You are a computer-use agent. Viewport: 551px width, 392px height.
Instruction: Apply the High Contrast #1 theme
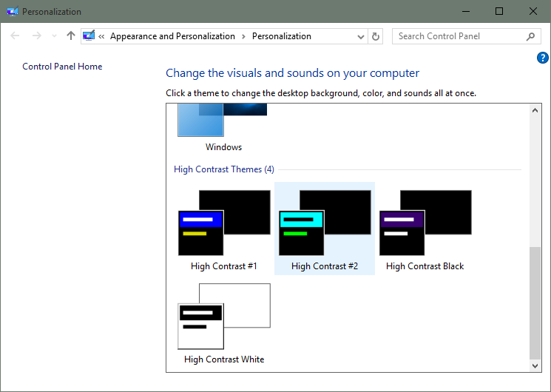click(x=224, y=229)
